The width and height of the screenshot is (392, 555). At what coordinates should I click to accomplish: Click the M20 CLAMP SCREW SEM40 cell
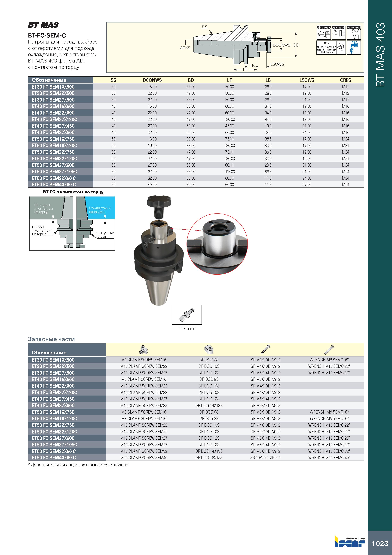click(x=144, y=458)
